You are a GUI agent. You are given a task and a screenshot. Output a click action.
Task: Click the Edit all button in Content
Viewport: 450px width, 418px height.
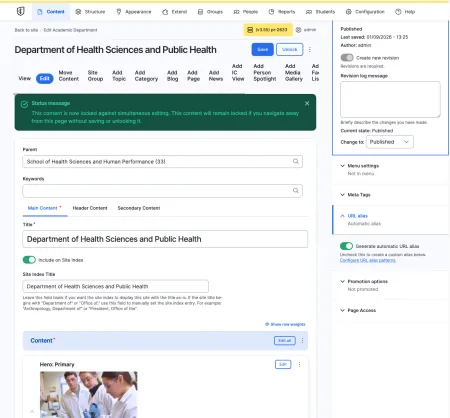click(285, 340)
